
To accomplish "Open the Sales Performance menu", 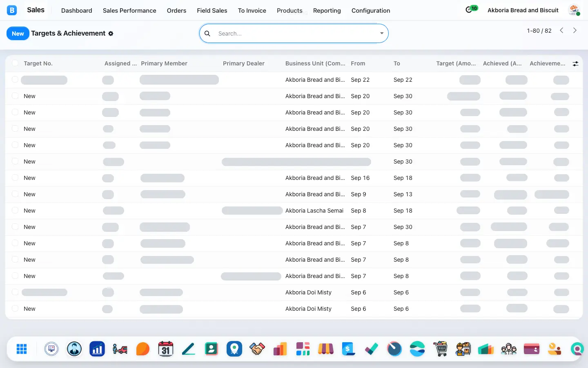I will pos(129,11).
